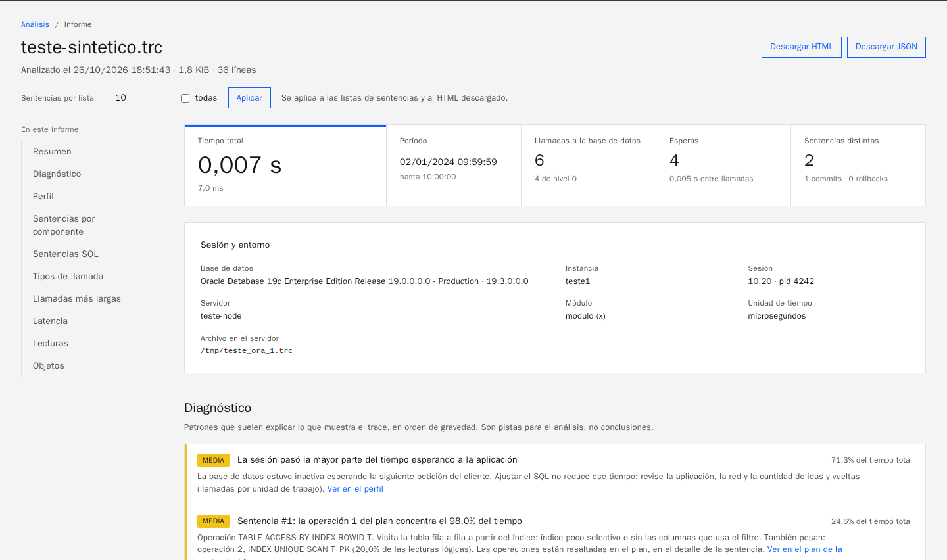
Task: Go to Tipos de llamada section
Action: [68, 277]
